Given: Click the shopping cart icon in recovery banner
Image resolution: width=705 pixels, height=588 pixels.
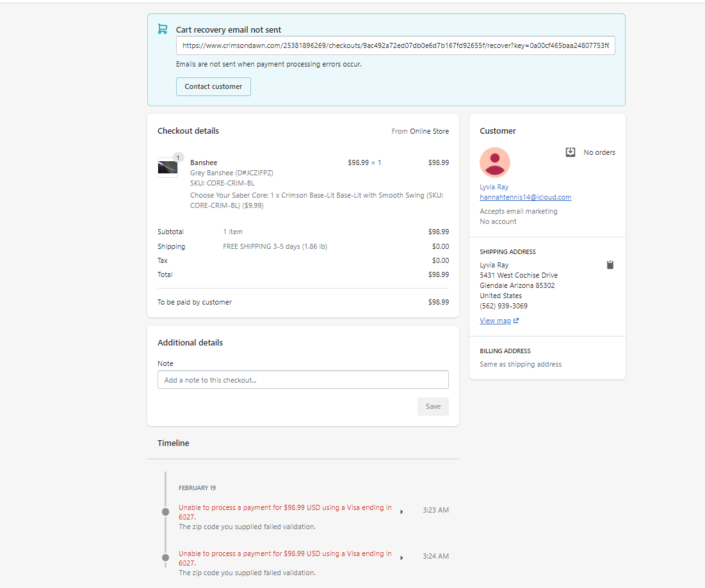Looking at the screenshot, I should point(163,29).
